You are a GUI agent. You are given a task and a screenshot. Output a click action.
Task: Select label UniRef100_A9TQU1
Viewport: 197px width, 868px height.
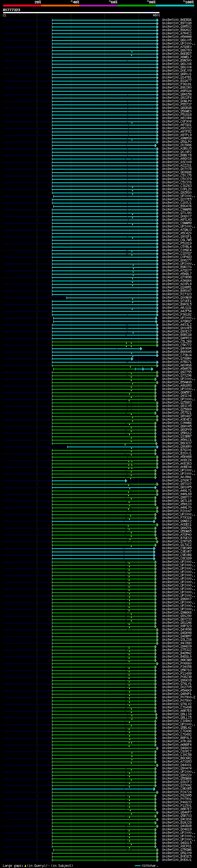pyautogui.click(x=177, y=125)
